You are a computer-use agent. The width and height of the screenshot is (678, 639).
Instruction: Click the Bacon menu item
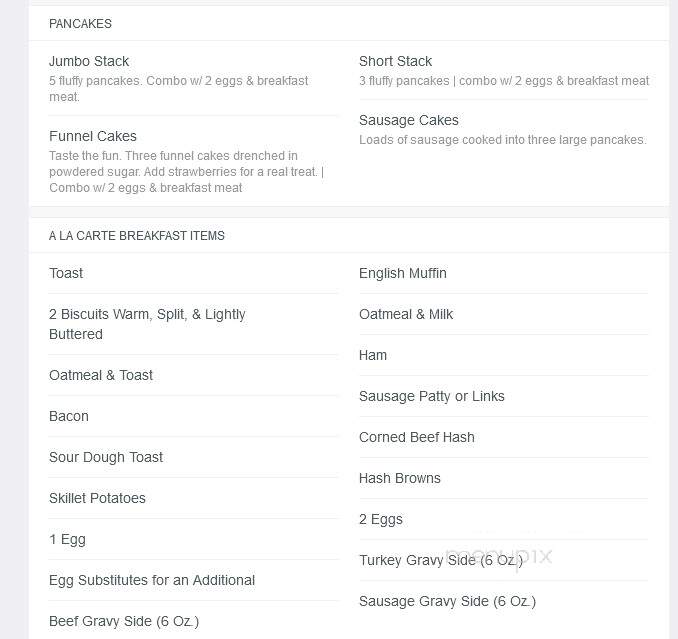click(x=69, y=416)
